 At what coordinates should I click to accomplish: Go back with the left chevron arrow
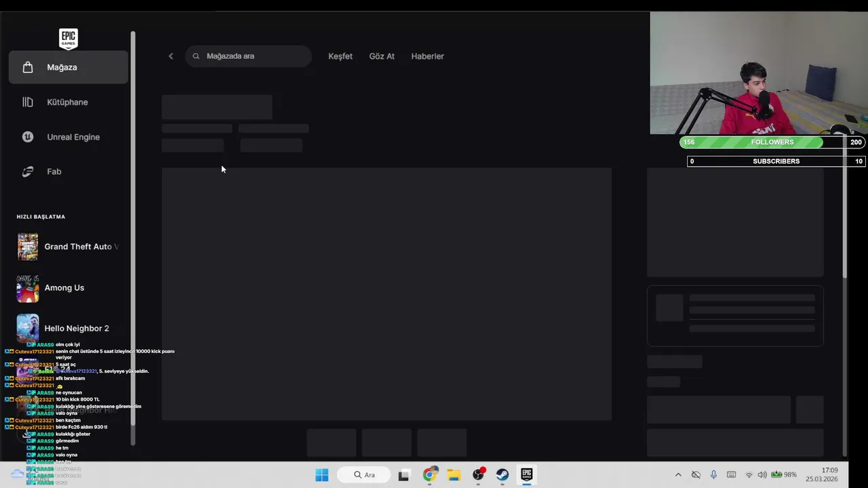coord(171,56)
